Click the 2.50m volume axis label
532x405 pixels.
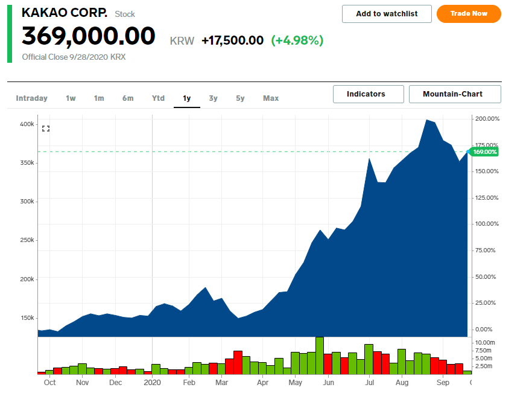(x=484, y=366)
